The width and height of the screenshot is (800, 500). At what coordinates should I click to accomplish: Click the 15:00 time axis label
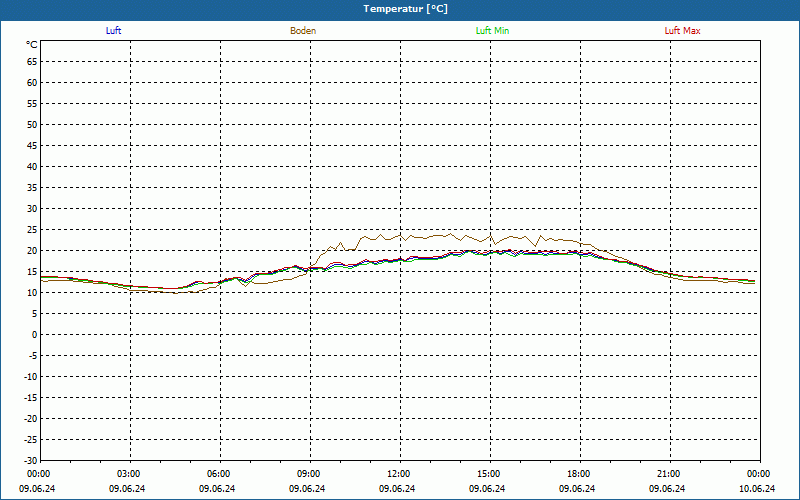[x=489, y=474]
